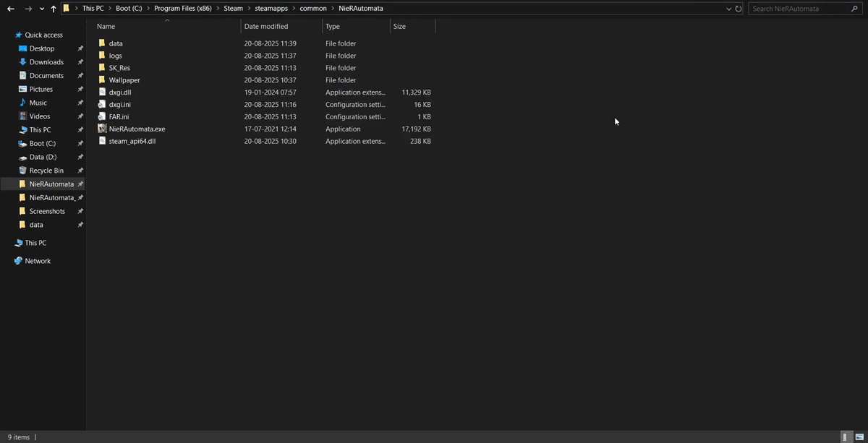Select the dxgi.dll file icon
The height and width of the screenshot is (443, 868).
coord(102,92)
